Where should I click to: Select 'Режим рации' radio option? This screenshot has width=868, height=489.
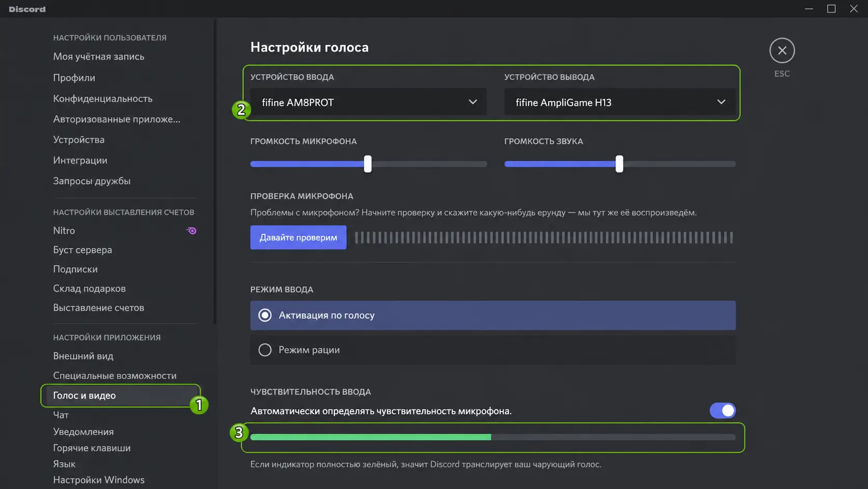493,350
